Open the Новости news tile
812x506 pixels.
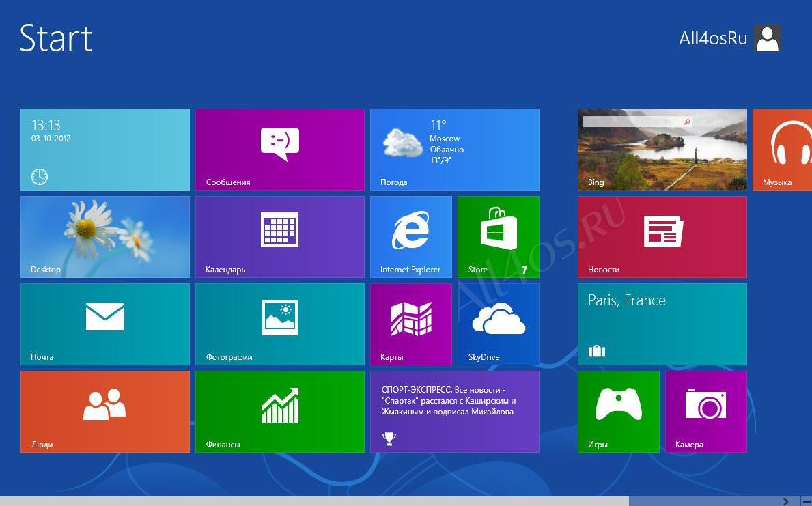coord(662,237)
